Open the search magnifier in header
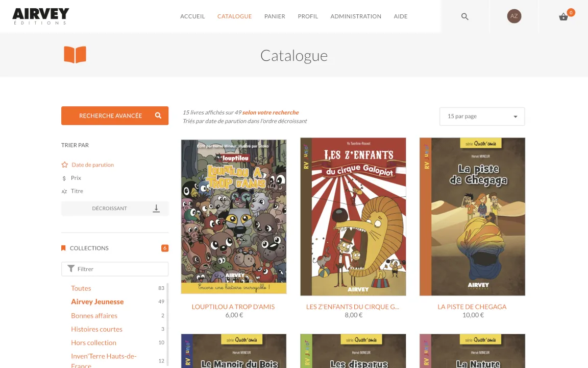Viewport: 588px width, 368px height. click(x=464, y=16)
